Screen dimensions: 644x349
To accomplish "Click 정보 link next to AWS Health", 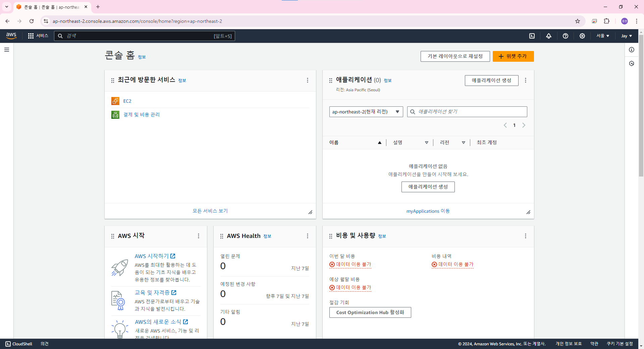I will (x=267, y=236).
